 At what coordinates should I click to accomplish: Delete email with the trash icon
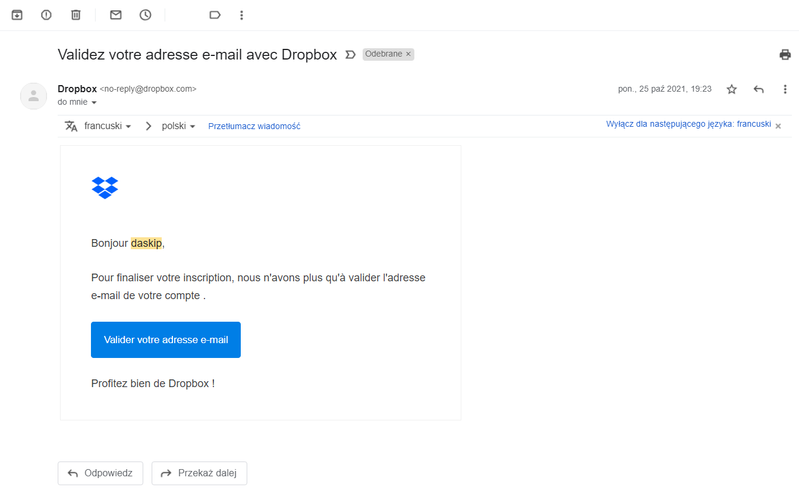pyautogui.click(x=75, y=15)
